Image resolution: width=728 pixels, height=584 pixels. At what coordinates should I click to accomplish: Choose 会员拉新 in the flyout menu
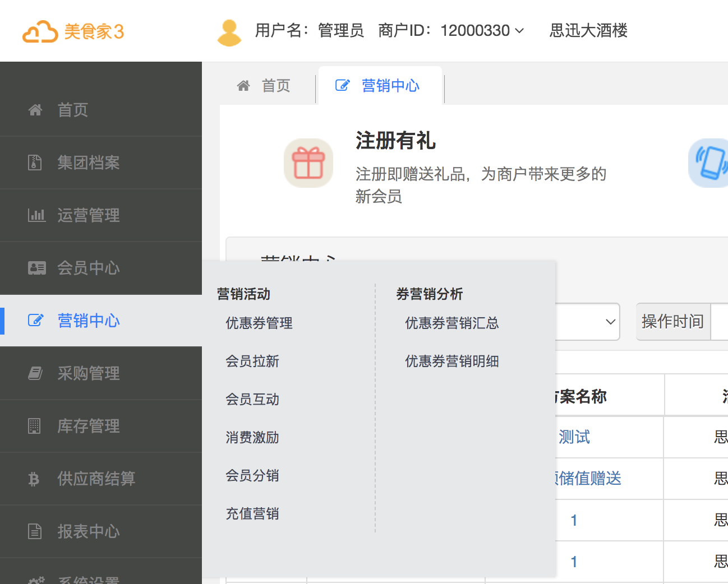point(252,361)
